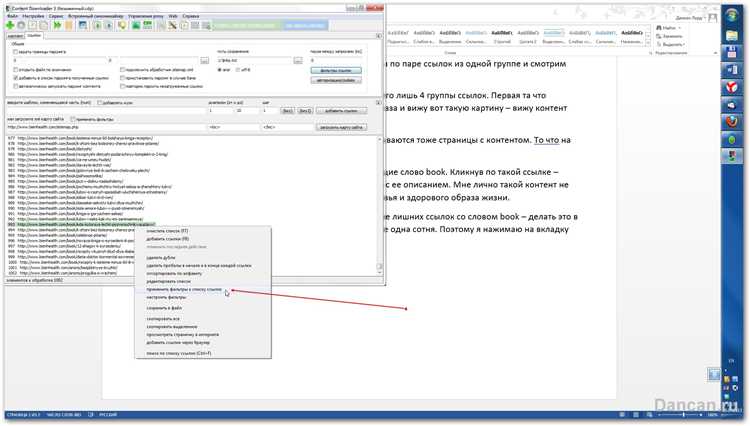The height and width of the screenshot is (426, 750).
Task: Click the window-shaped icon in Content Downloader toolbar
Action: click(83, 25)
